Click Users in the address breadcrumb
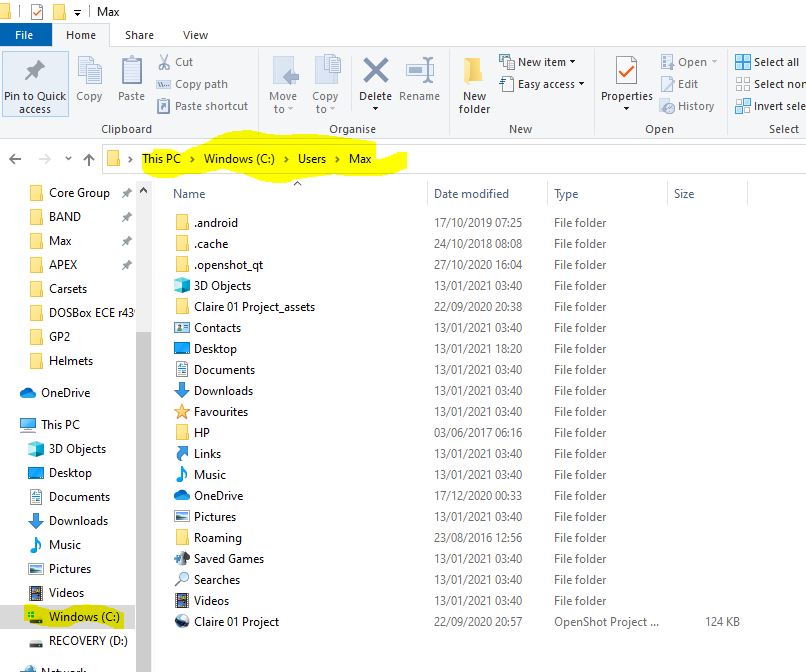Viewport: 806px width, 672px height. (x=312, y=159)
